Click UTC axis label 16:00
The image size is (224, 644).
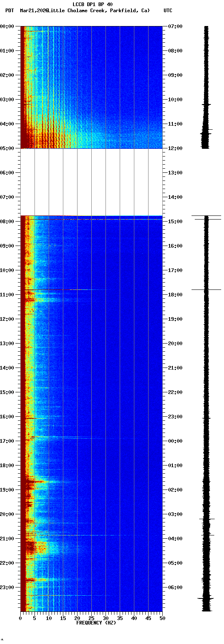pos(175,246)
